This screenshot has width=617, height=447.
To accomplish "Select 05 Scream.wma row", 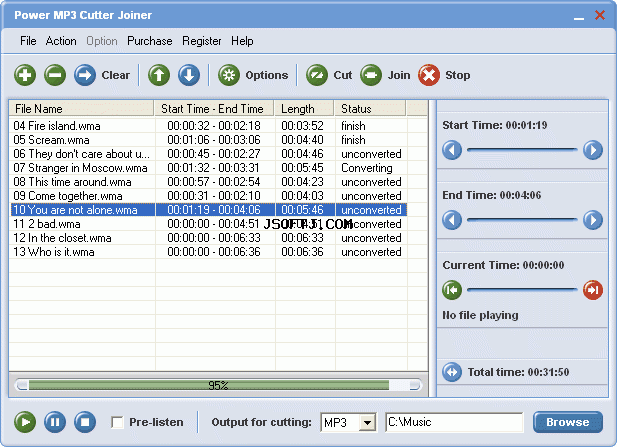I will coord(209,140).
